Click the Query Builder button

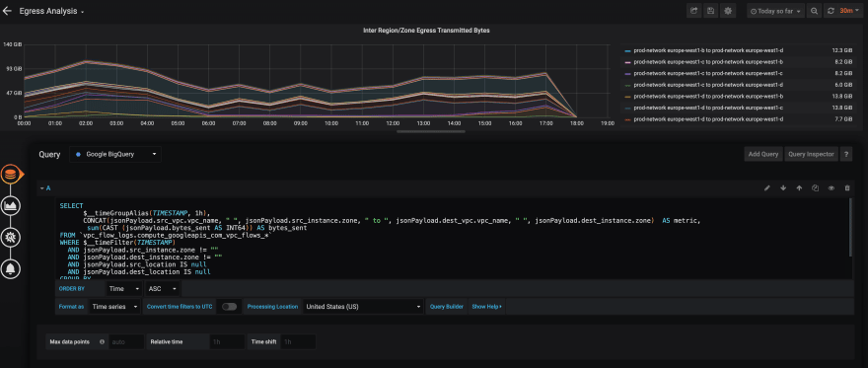click(447, 306)
